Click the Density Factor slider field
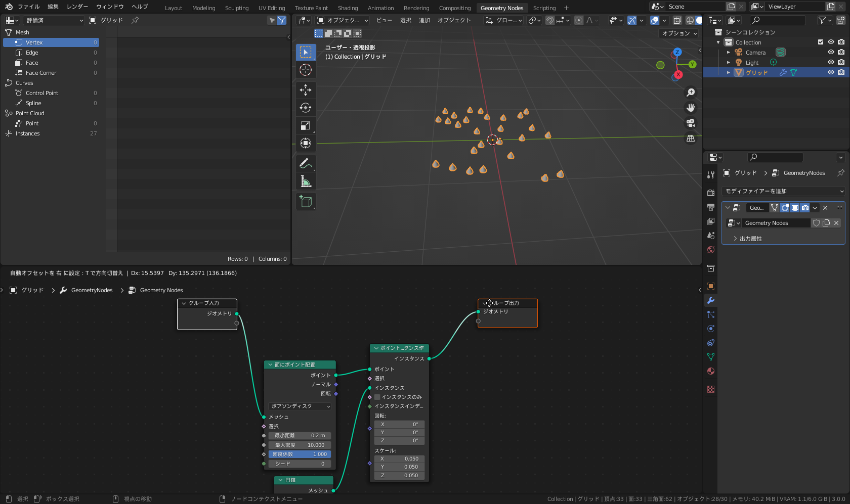Screen dimensions: 850x504 (x=300, y=454)
